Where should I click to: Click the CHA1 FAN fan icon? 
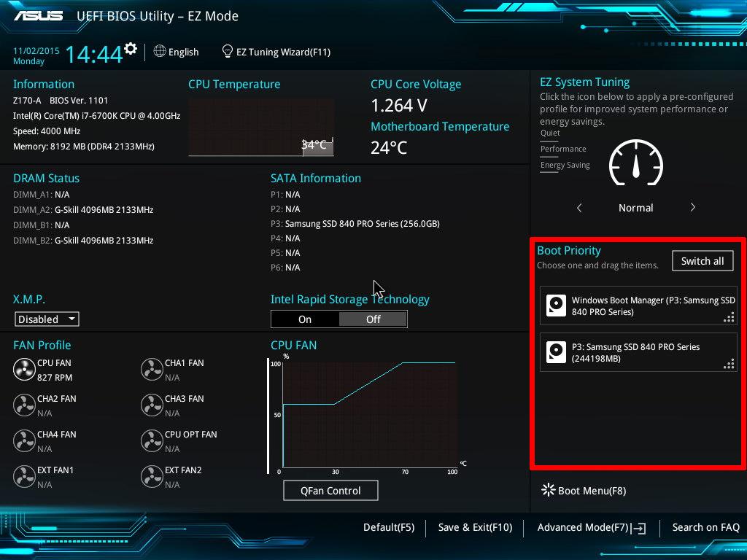(152, 370)
